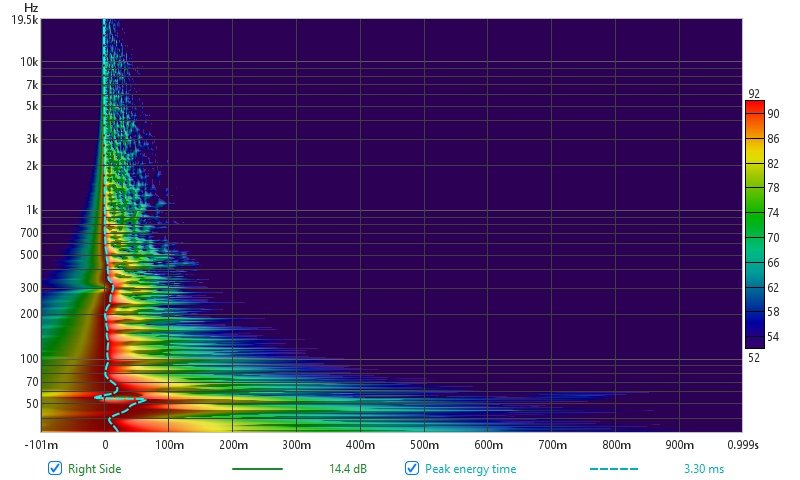Click the 10k frequency axis label
The image size is (800, 480).
pyautogui.click(x=29, y=62)
